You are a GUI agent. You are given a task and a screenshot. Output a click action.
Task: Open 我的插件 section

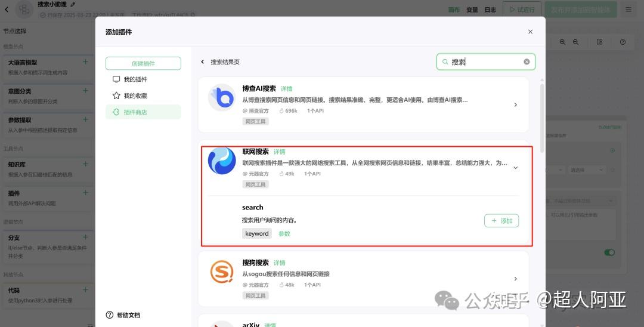tap(143, 79)
